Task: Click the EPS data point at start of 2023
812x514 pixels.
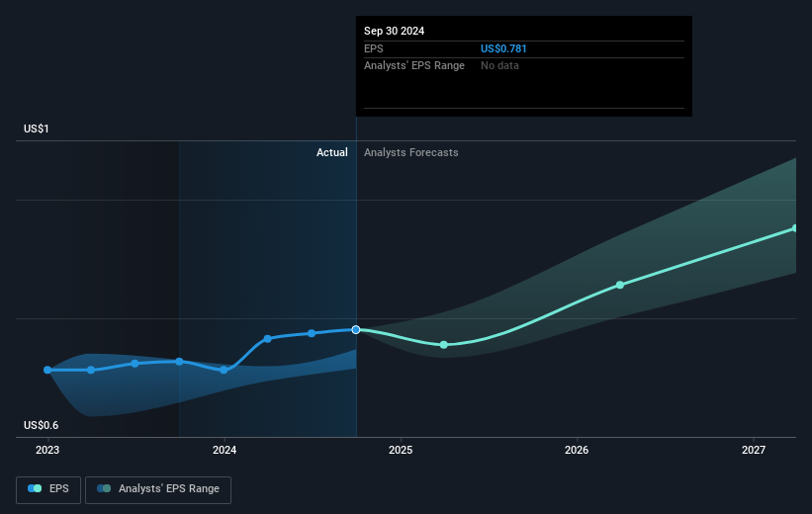Action: [x=47, y=370]
